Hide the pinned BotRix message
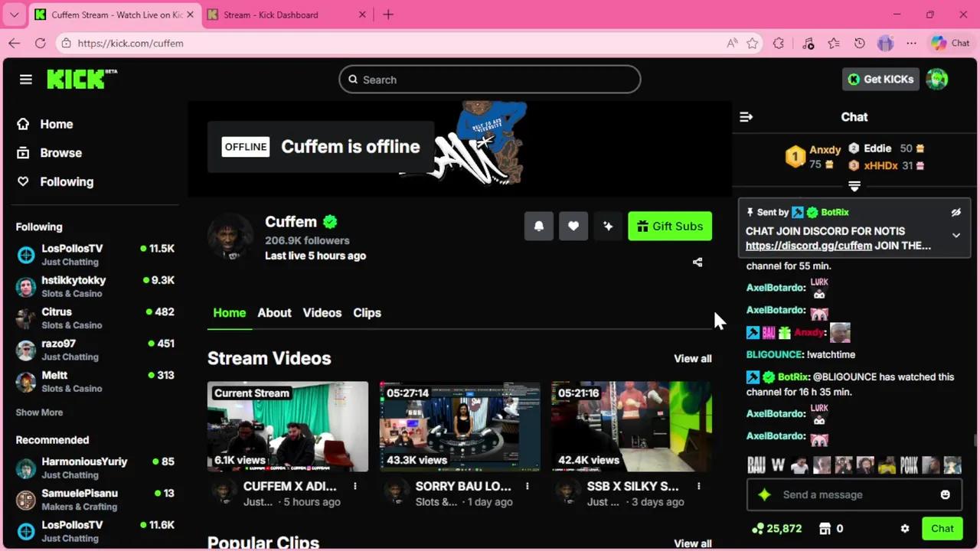This screenshot has width=980, height=551. [955, 212]
